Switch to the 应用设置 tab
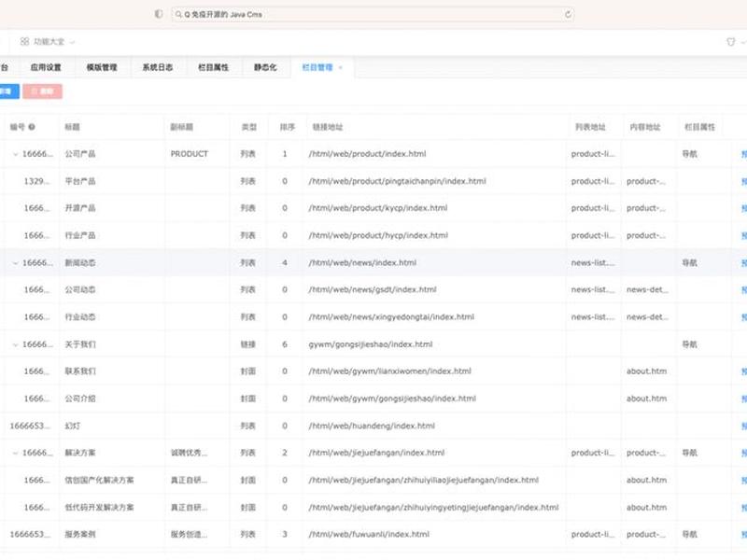This screenshot has height=560, width=747. click(46, 67)
